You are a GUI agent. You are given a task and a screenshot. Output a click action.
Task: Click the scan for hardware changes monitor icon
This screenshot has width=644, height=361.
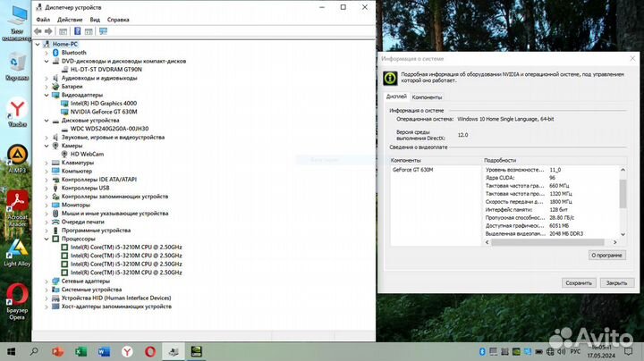(x=103, y=31)
